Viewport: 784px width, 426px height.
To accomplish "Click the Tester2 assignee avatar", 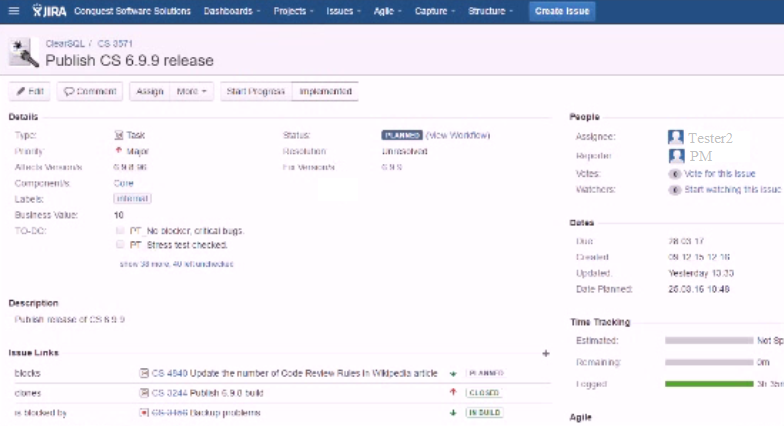I will point(676,137).
